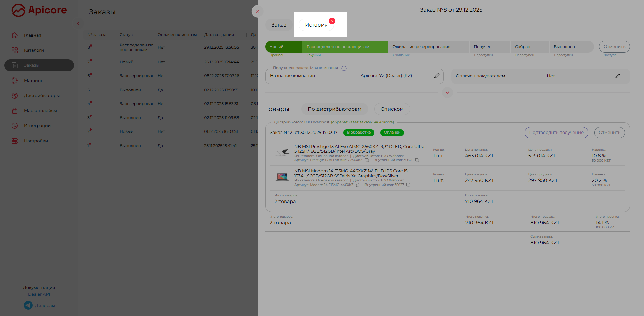Viewport: 644px width, 316px height.
Task: Expand order details with red chevron
Action: point(447,92)
